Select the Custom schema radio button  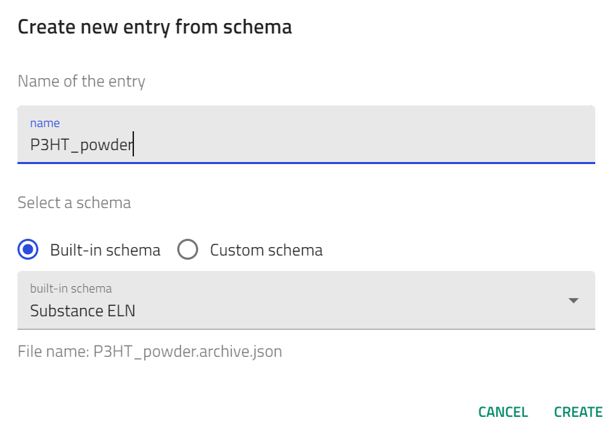point(188,250)
